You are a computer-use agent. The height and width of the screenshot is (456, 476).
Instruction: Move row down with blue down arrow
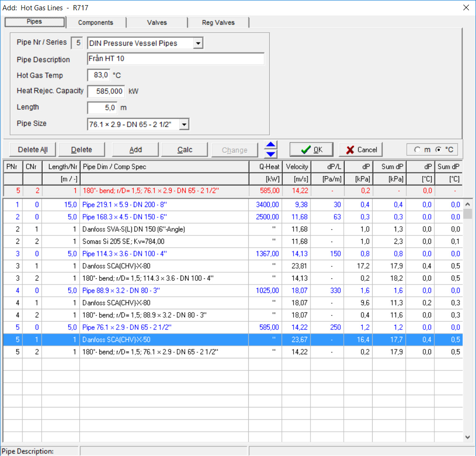(x=270, y=154)
